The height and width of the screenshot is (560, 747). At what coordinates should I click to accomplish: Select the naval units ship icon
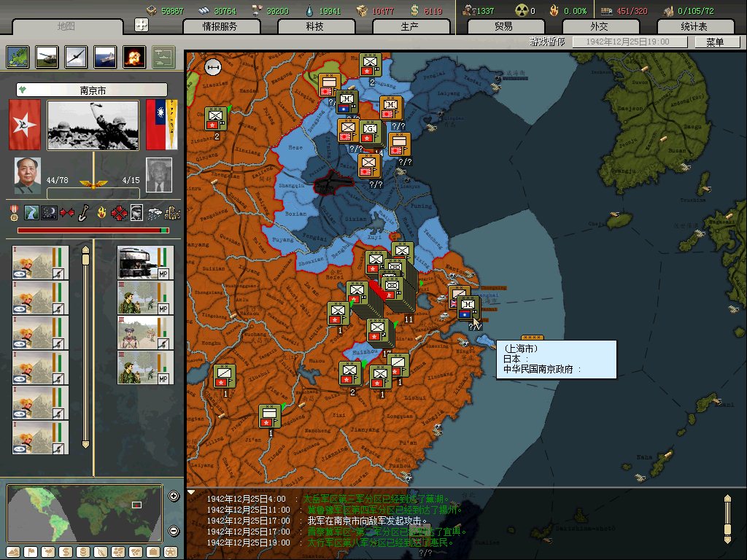point(104,57)
